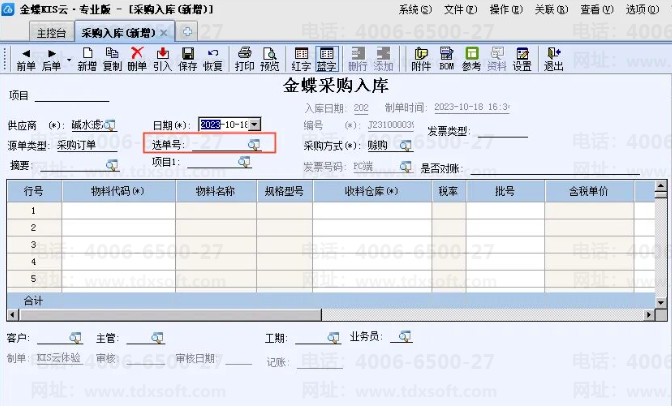This screenshot has height=408, width=672.
Task: Print the document with 打印
Action: pos(245,59)
